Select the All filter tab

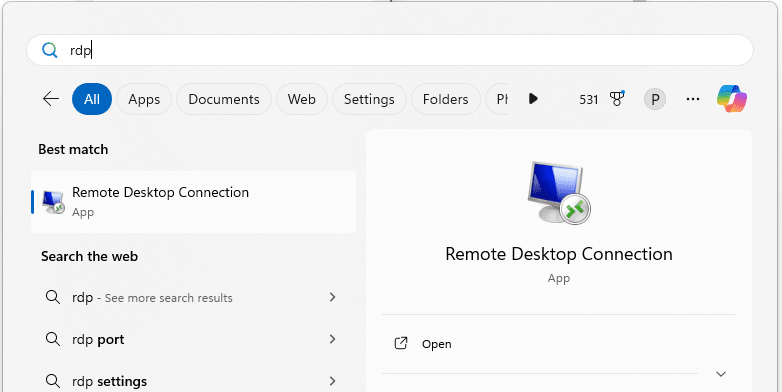(92, 99)
